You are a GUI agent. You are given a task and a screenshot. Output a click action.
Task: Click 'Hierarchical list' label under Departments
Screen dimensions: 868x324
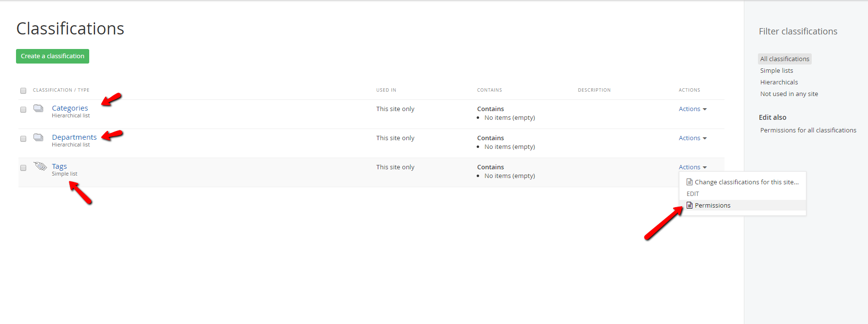[71, 145]
